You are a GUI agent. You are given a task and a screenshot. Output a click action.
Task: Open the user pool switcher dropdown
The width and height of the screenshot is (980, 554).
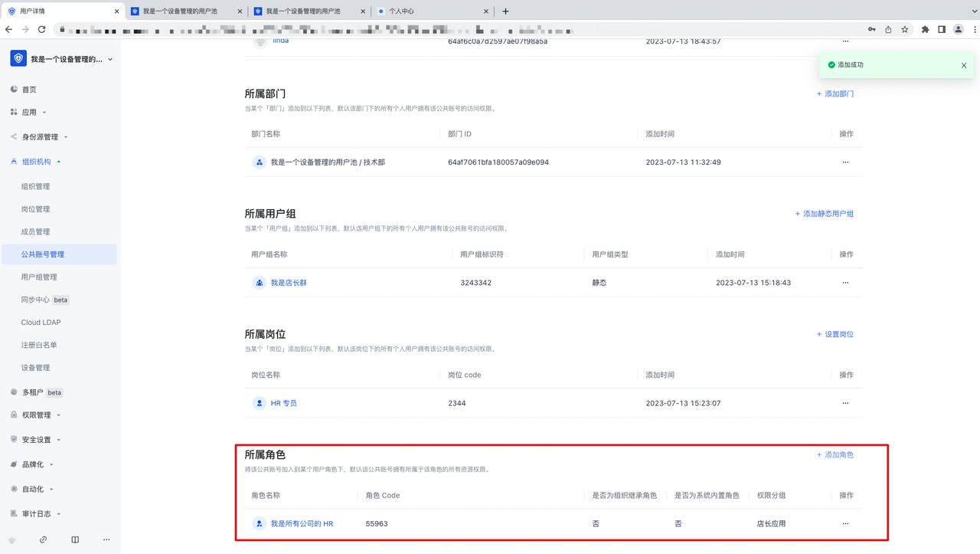pos(61,59)
